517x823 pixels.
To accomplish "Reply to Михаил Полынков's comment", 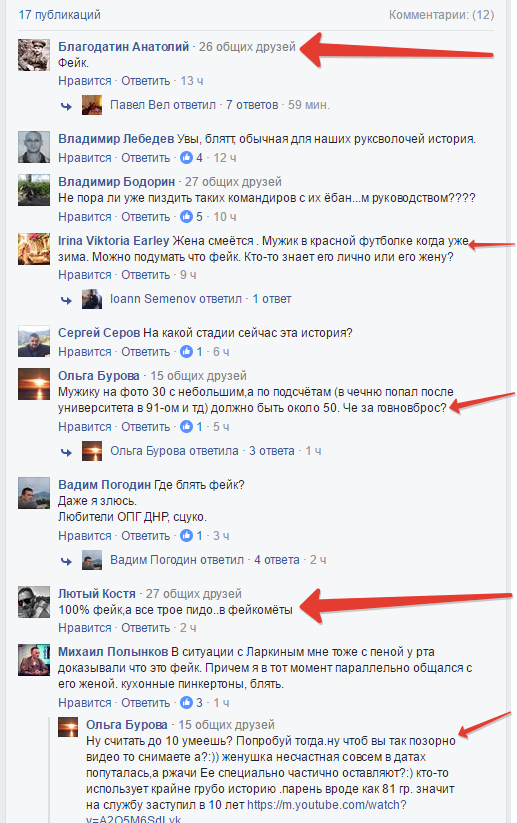I will tap(146, 702).
